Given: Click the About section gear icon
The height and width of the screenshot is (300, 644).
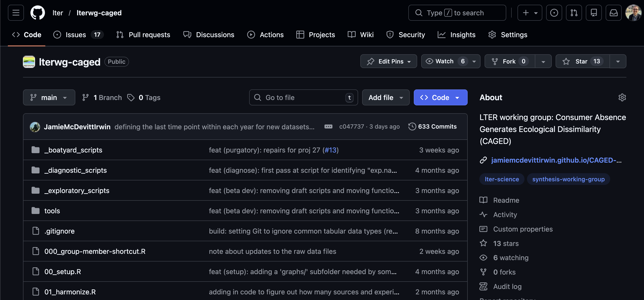Looking at the screenshot, I should 622,98.
